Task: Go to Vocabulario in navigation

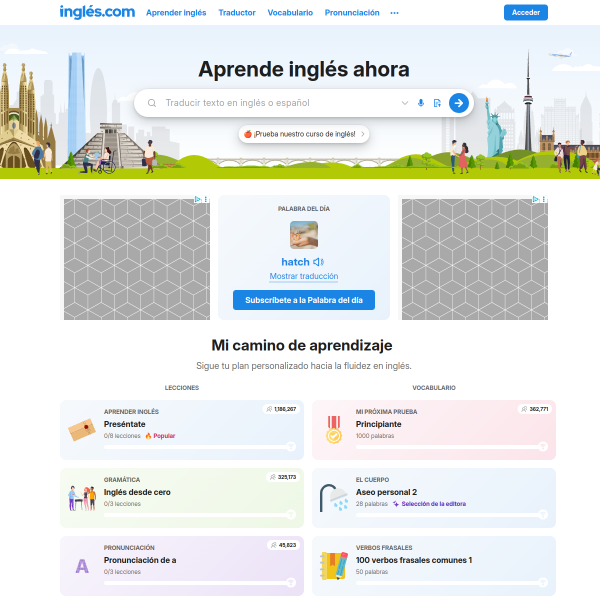Action: 290,13
